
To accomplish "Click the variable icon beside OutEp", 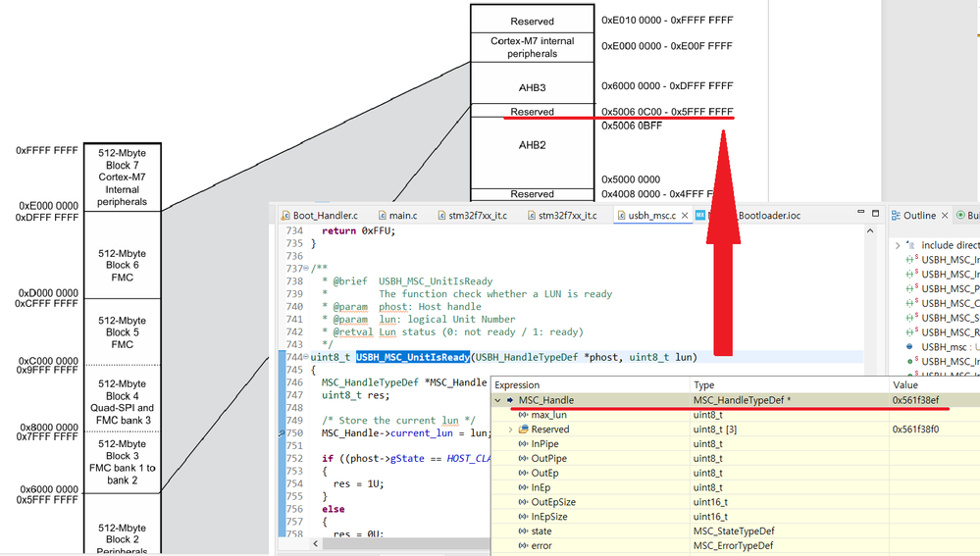I will [523, 473].
